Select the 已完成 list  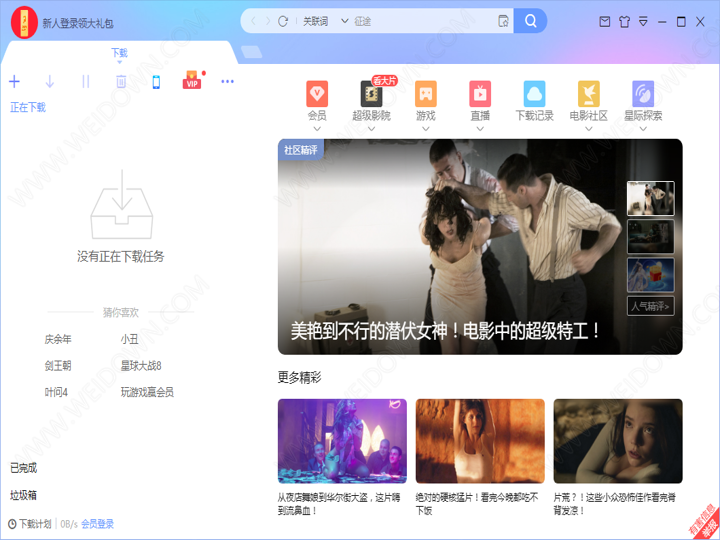(23, 468)
